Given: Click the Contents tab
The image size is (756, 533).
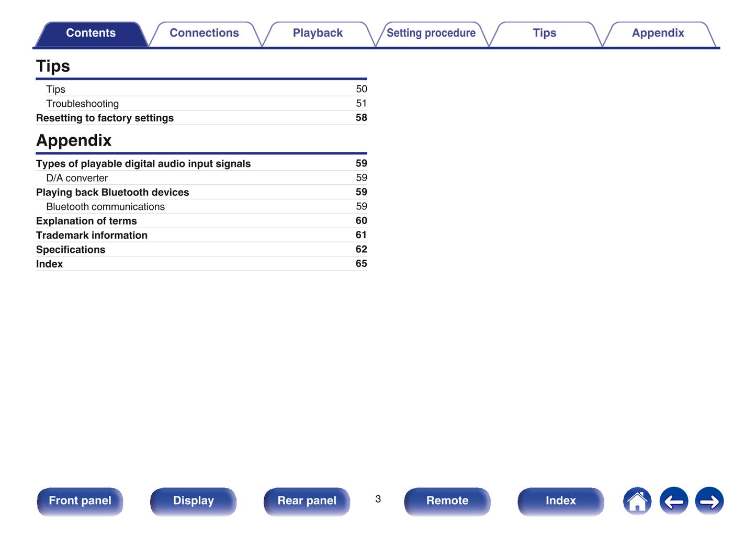Looking at the screenshot, I should click(x=91, y=33).
